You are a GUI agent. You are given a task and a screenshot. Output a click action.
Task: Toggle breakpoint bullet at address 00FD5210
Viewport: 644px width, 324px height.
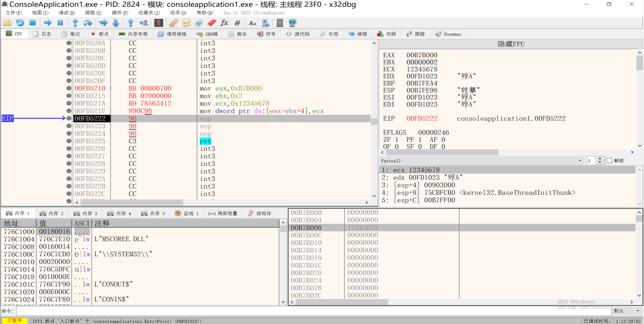pos(69,88)
